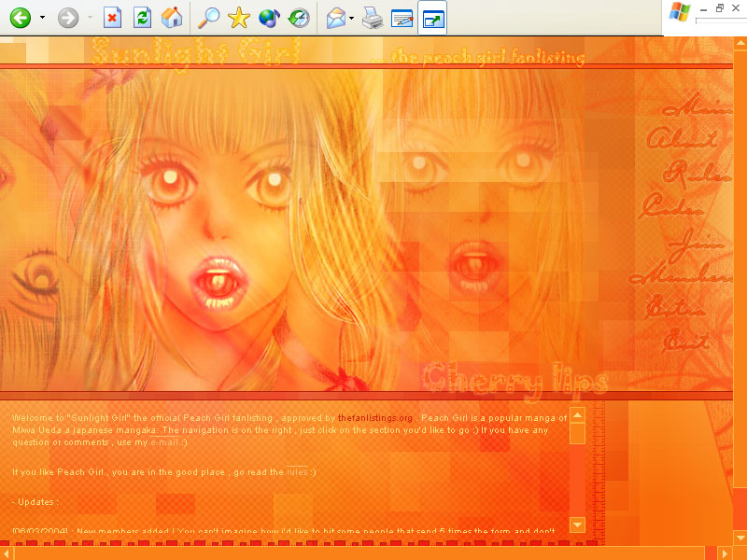Open Search with the magnifying glass icon
The width and height of the screenshot is (747, 560).
[208, 18]
